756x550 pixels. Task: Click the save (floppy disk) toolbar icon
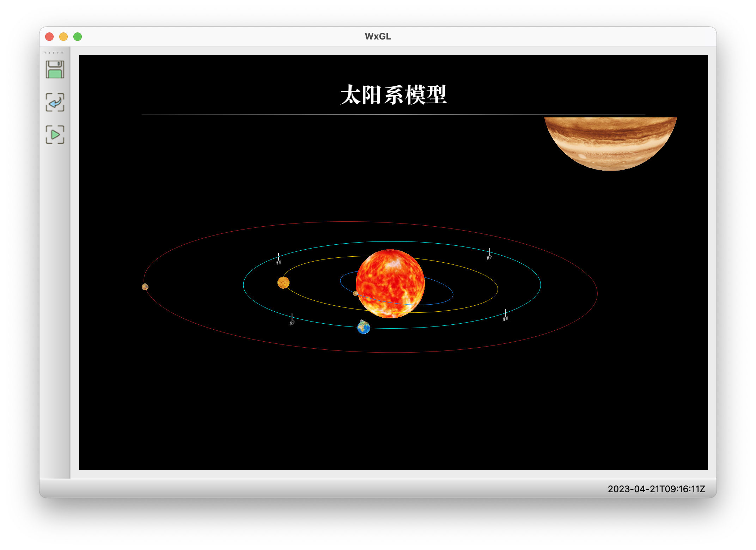coord(55,69)
